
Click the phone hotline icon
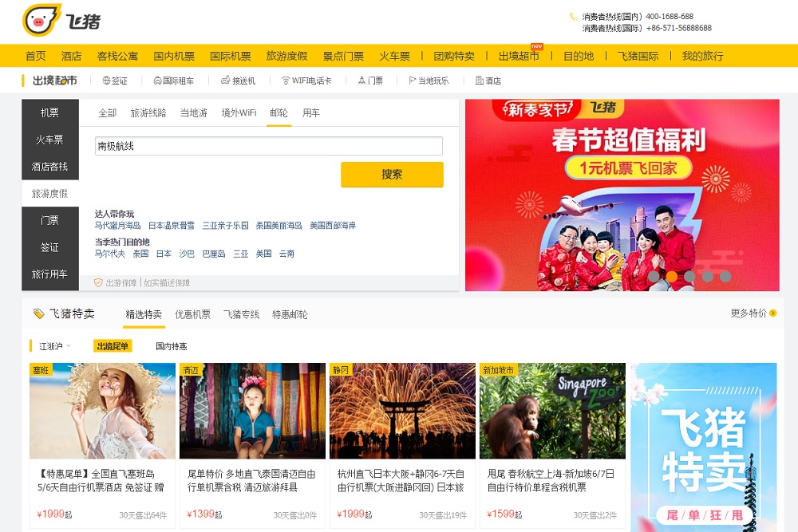573,17
